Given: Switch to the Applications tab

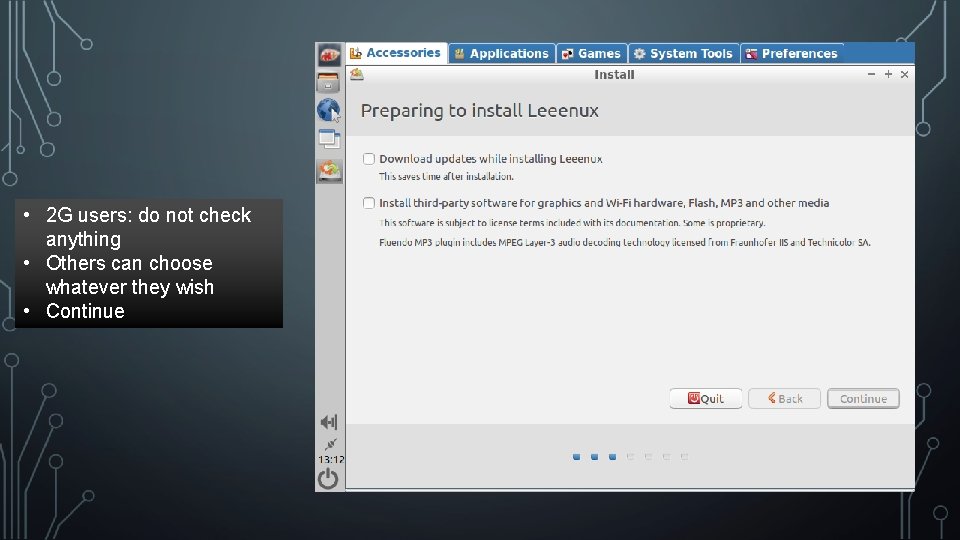Looking at the screenshot, I should point(502,54).
